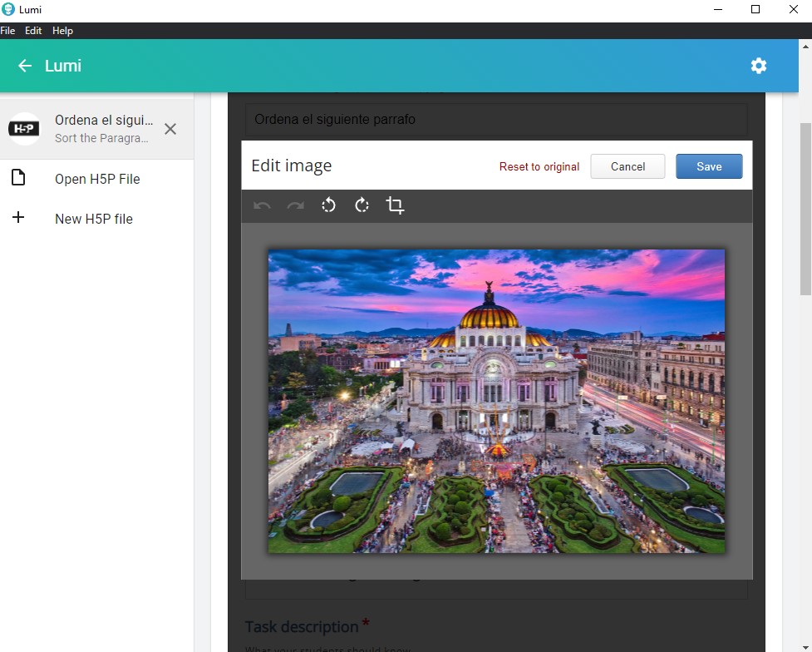The image size is (812, 652).
Task: Open Lumi settings gear
Action: [x=758, y=66]
